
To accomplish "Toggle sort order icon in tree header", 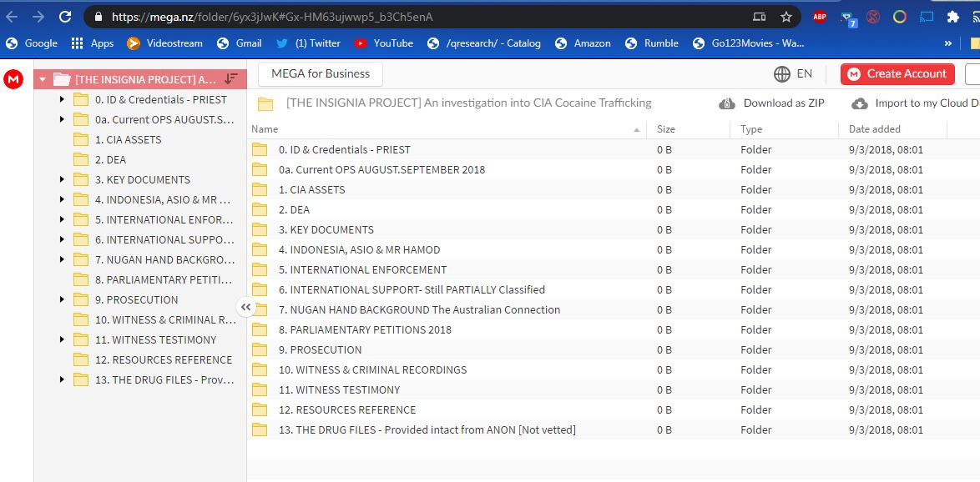I will [x=231, y=79].
